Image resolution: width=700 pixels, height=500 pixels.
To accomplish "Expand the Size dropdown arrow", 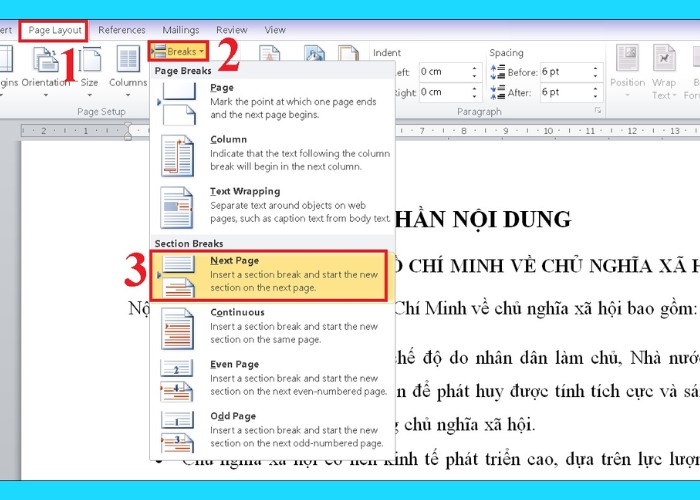I will click(89, 95).
